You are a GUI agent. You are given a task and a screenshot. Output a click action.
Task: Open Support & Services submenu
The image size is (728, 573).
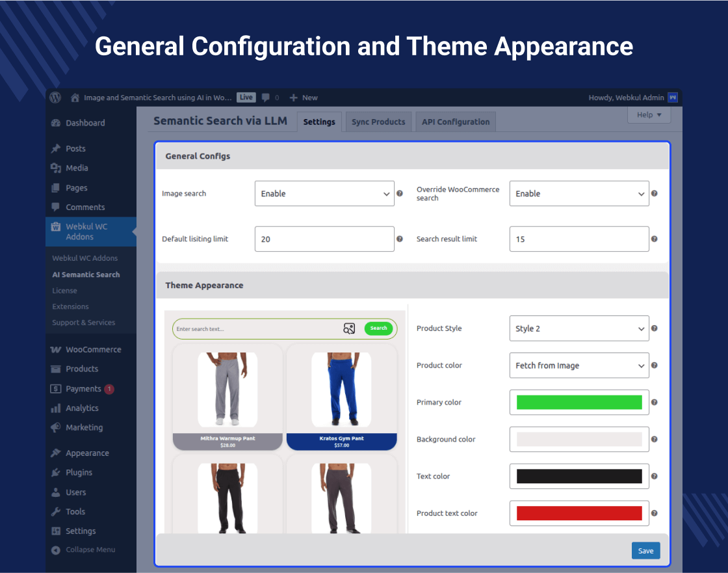(84, 322)
